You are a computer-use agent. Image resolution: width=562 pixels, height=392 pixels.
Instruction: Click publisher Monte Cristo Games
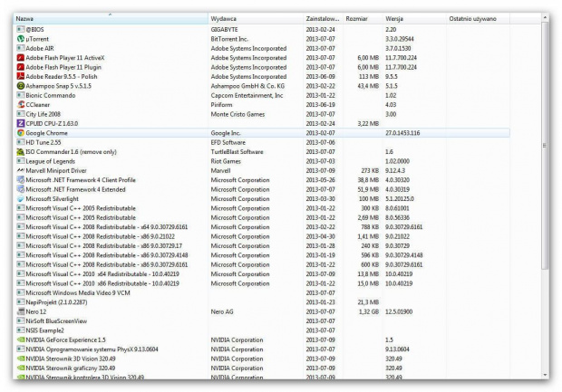coord(237,114)
